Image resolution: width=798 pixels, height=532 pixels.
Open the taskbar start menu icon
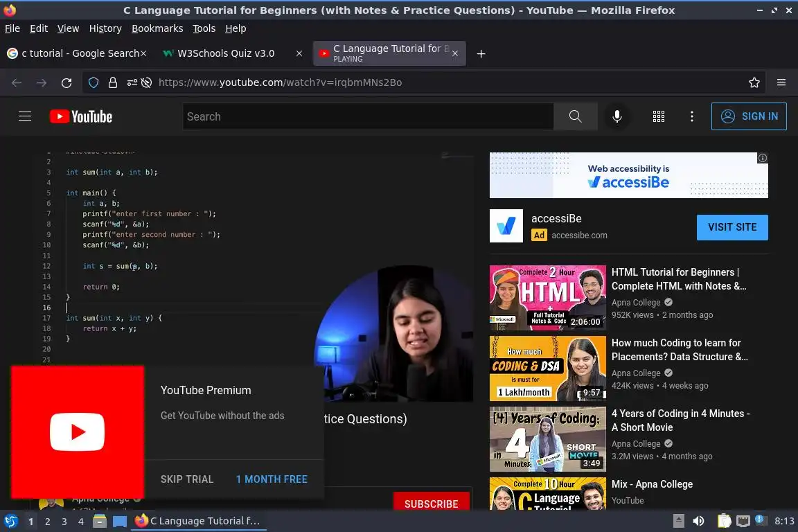(x=11, y=521)
